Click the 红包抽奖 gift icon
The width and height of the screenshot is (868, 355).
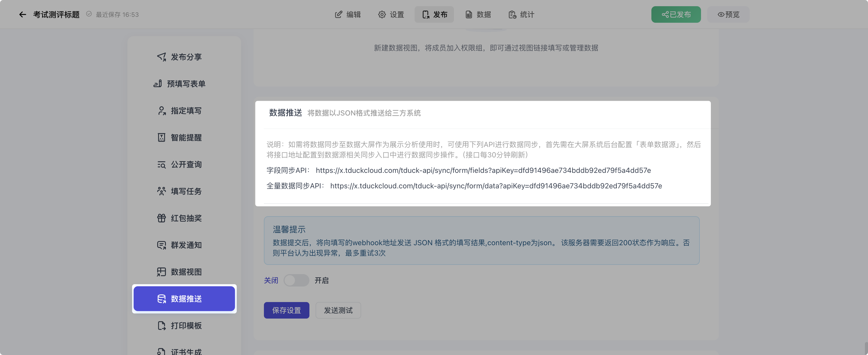(161, 218)
